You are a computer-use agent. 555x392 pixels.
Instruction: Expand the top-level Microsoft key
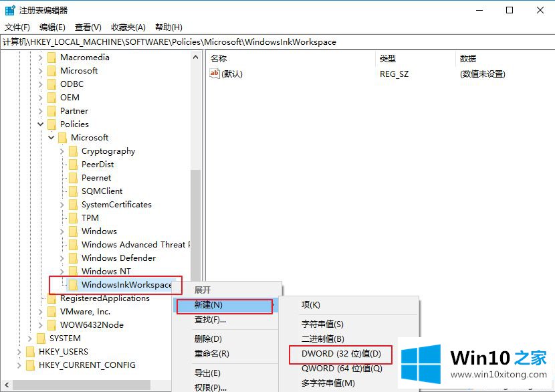[40, 71]
